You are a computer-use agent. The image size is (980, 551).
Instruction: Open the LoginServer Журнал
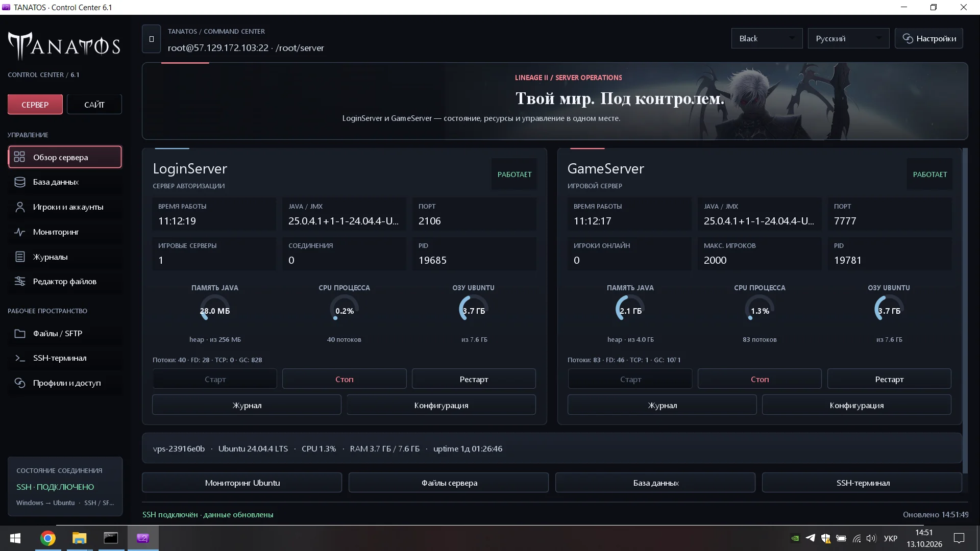pos(247,405)
